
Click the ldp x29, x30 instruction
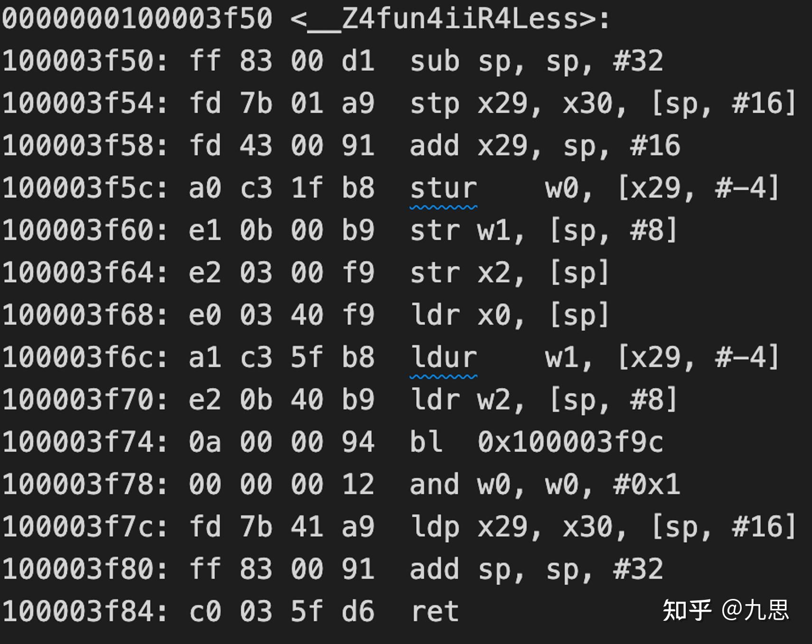tap(603, 527)
